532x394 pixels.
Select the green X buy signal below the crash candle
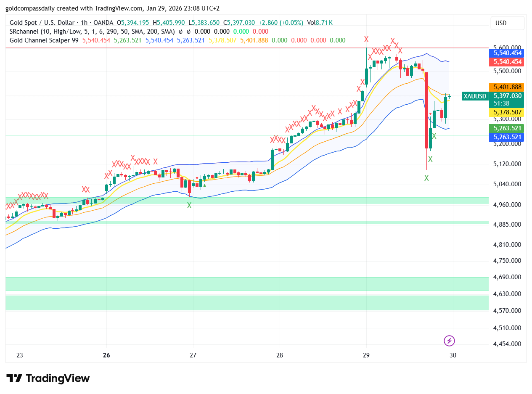pos(426,178)
